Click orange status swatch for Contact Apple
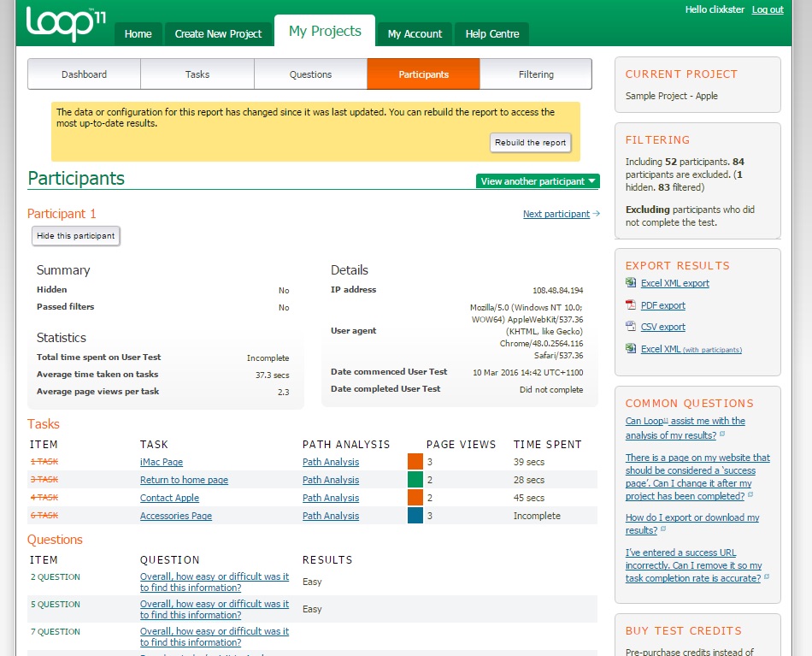The height and width of the screenshot is (656, 812). 415,497
